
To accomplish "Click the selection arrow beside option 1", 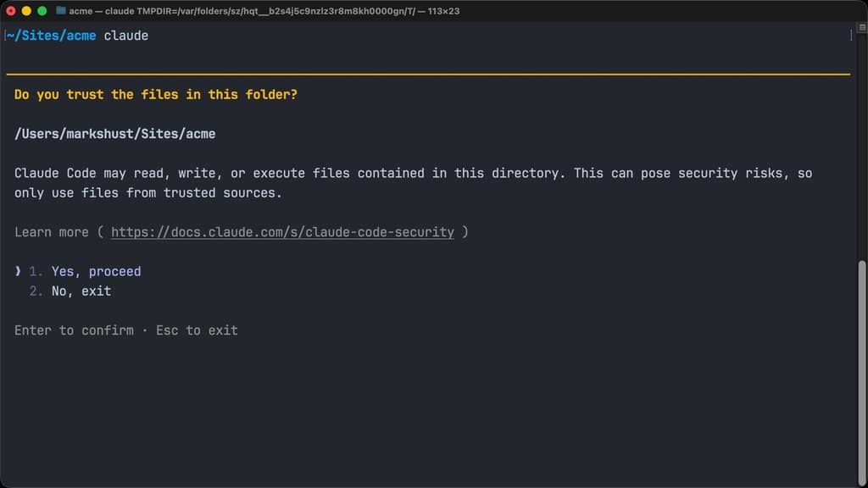I will tap(18, 271).
